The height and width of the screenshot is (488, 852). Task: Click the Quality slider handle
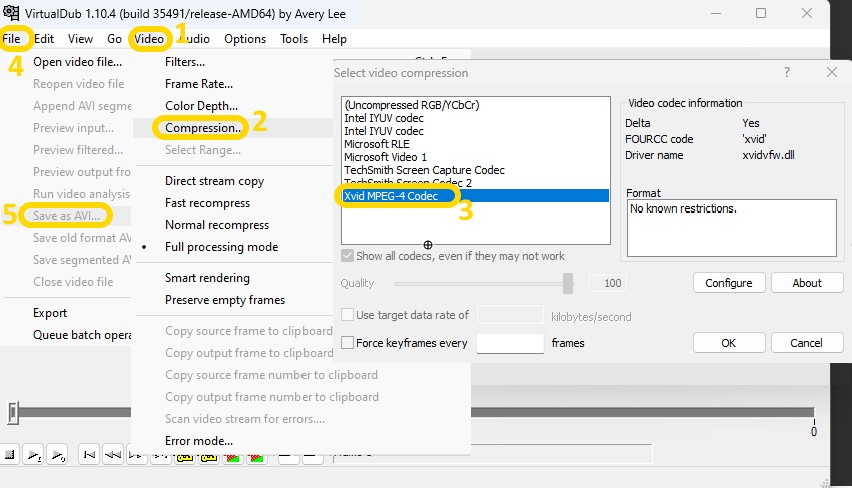(x=568, y=284)
